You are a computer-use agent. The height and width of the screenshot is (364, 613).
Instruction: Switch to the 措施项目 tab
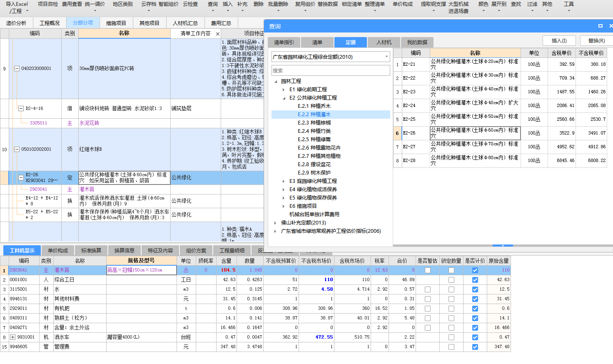point(116,23)
